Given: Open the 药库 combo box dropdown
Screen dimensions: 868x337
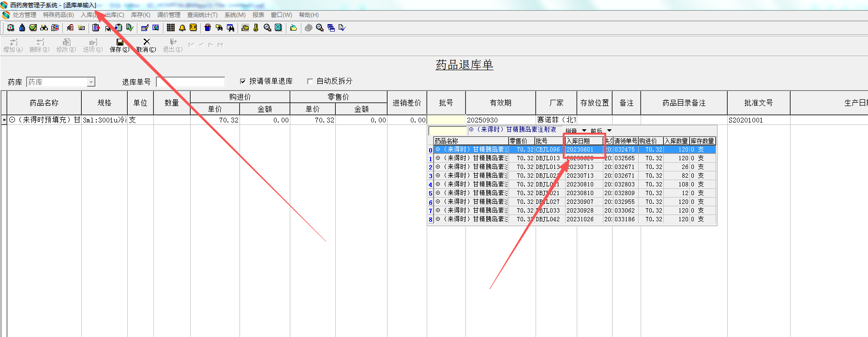Looking at the screenshot, I should [91, 82].
